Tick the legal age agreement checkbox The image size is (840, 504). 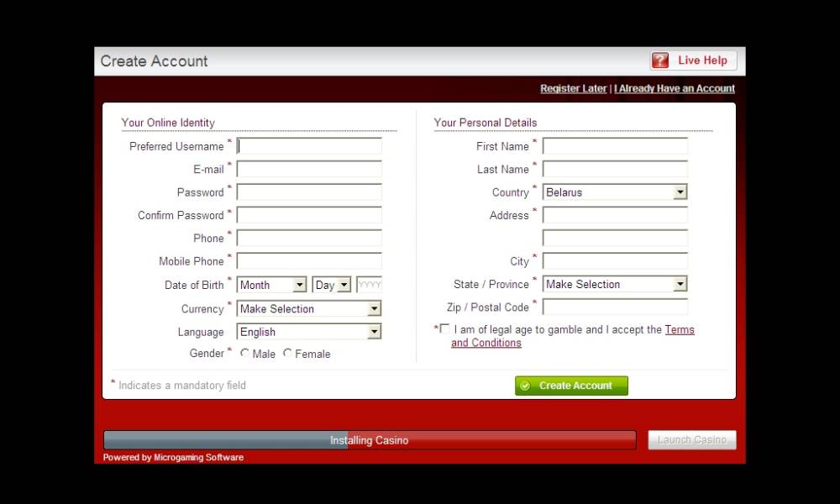444,329
